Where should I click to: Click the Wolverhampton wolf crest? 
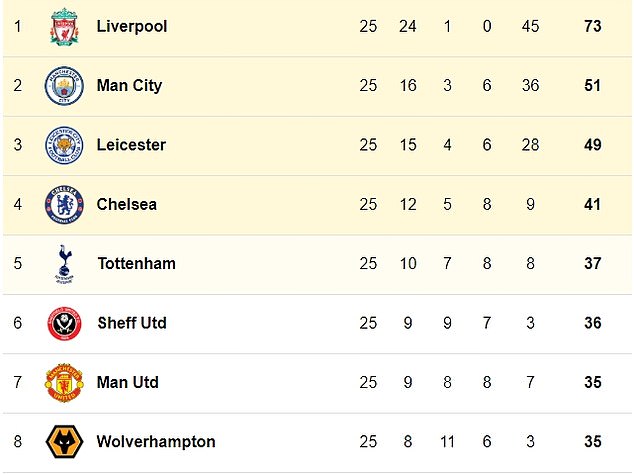[64, 441]
